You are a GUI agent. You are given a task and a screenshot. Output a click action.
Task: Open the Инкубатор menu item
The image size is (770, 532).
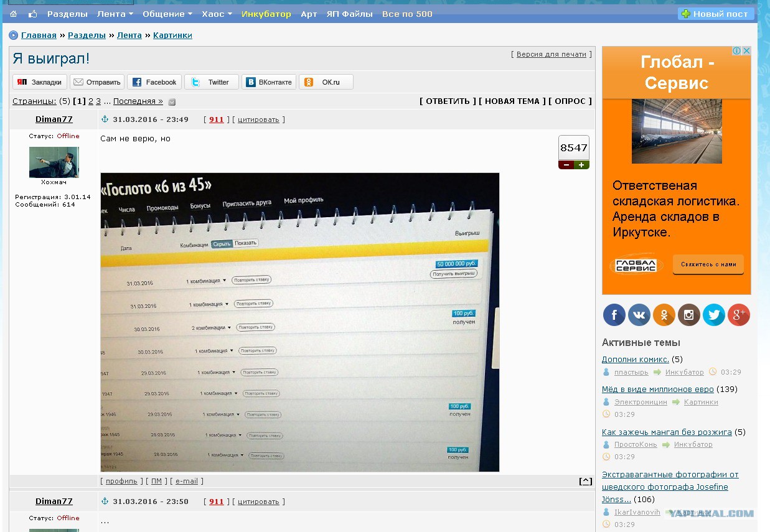tap(266, 14)
